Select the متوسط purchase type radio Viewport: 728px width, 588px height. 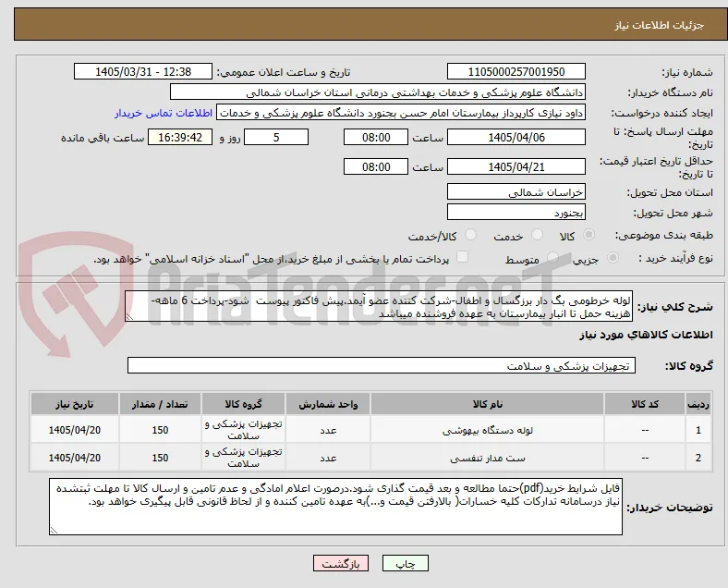(552, 258)
